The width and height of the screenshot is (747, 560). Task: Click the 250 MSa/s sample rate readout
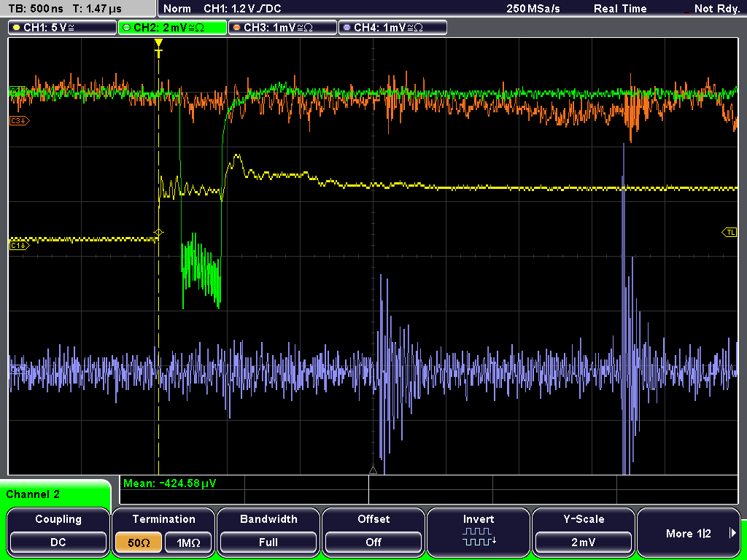coord(533,9)
